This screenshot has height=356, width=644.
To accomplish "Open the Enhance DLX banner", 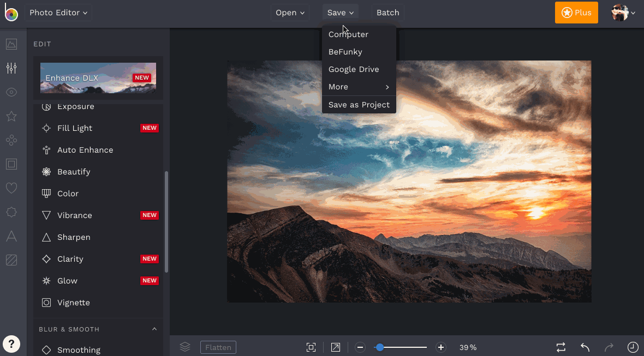I will point(98,78).
